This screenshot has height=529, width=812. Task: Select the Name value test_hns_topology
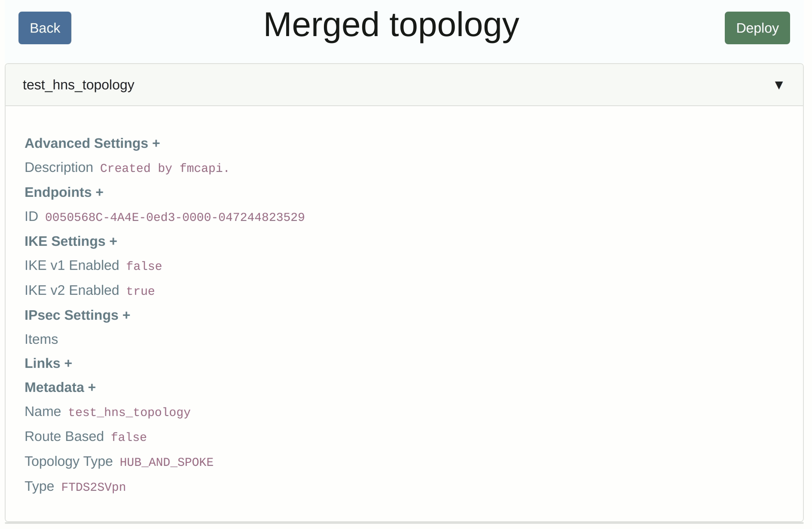pos(129,412)
